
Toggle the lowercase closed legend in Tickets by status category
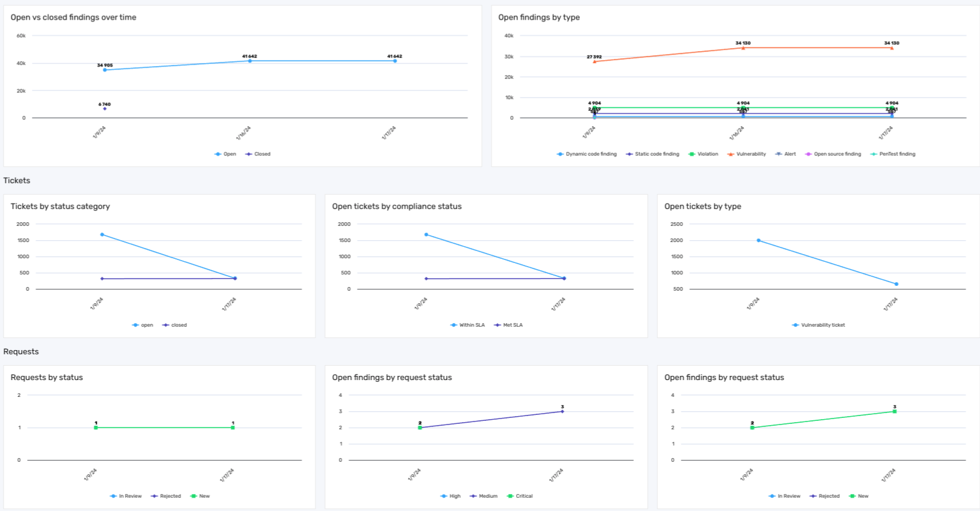(174, 325)
